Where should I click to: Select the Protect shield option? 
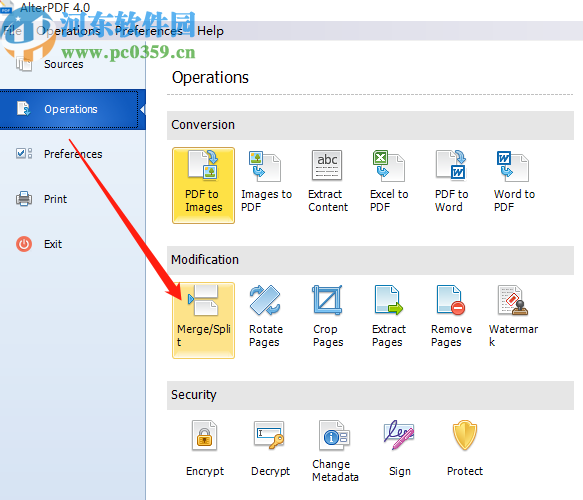464,449
